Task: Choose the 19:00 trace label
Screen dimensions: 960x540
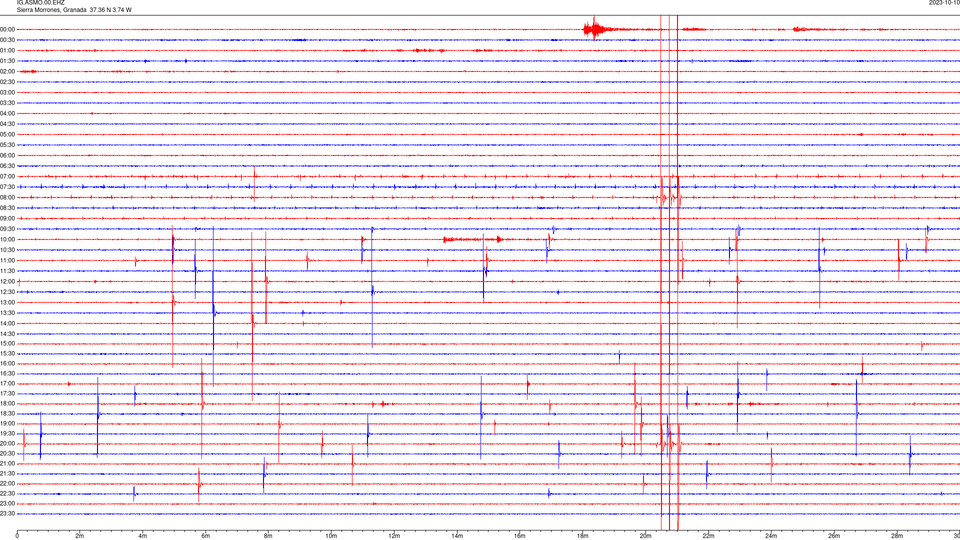Action: tap(7, 424)
